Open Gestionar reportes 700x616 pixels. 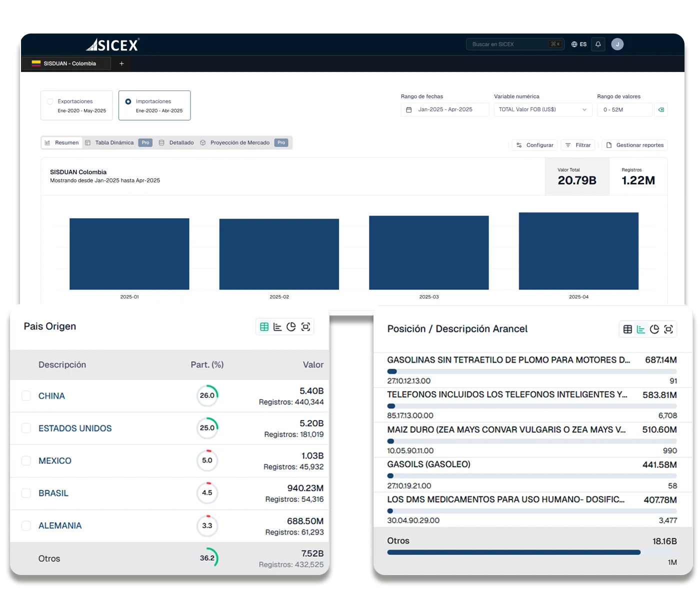(x=634, y=145)
